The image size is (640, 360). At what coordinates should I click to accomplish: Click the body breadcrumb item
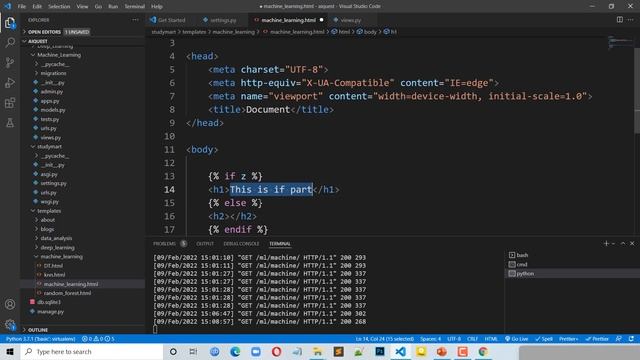[x=367, y=31]
